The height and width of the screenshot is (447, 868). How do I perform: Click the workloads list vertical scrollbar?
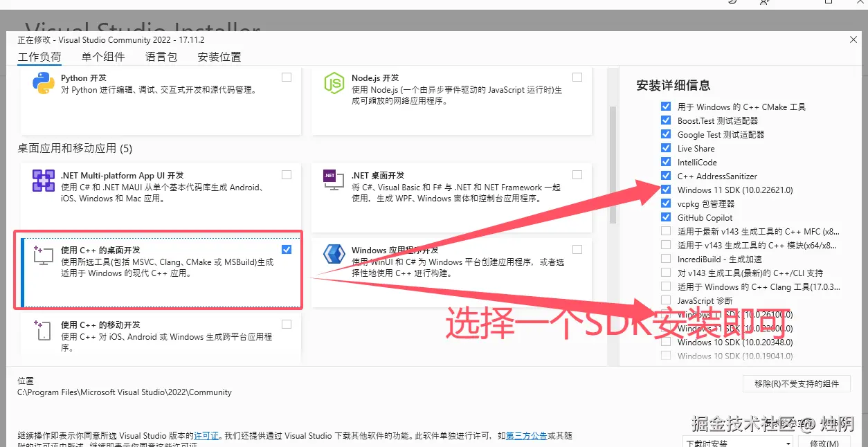click(x=613, y=165)
